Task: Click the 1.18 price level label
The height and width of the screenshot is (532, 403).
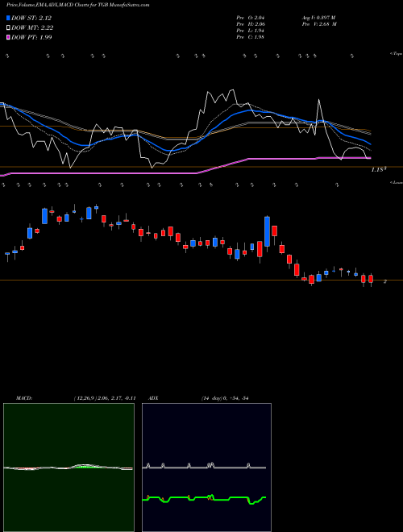Action: [x=379, y=169]
